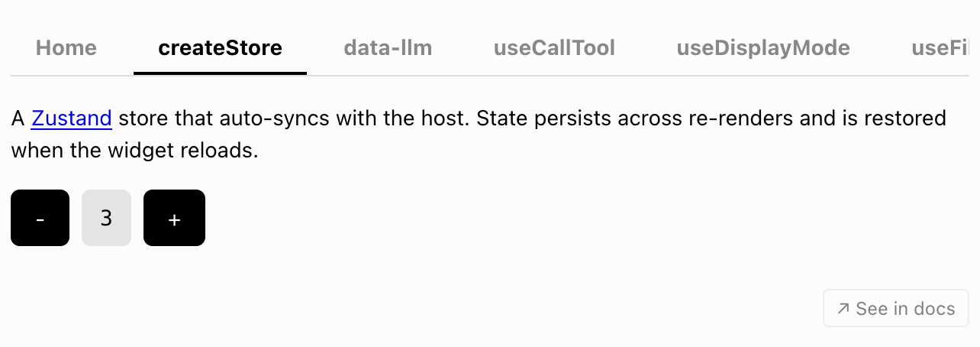
Task: Follow the Zustand hyperlink
Action: (x=72, y=118)
